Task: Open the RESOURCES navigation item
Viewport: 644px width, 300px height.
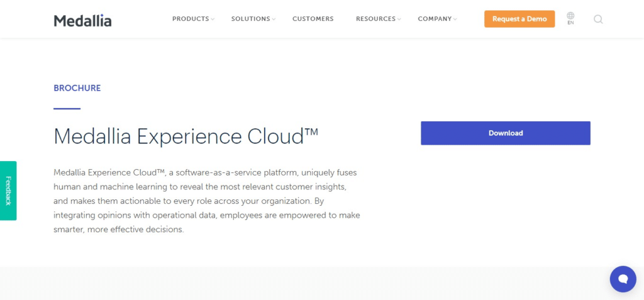Action: click(376, 19)
